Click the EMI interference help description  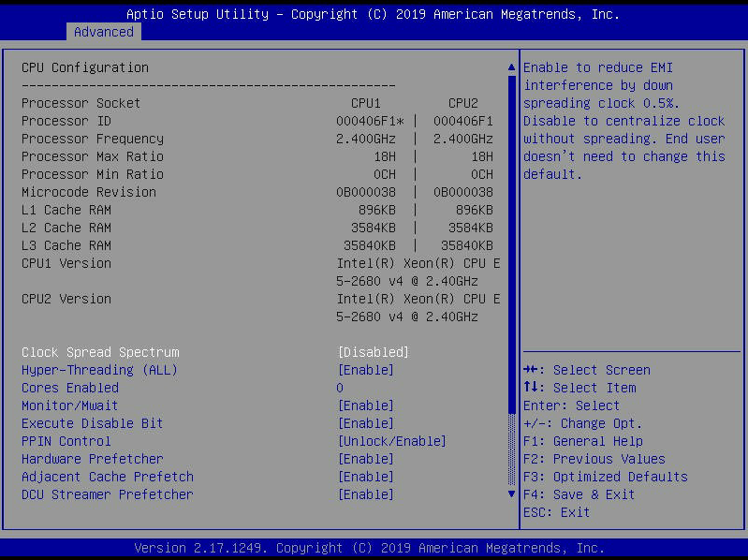coord(624,121)
